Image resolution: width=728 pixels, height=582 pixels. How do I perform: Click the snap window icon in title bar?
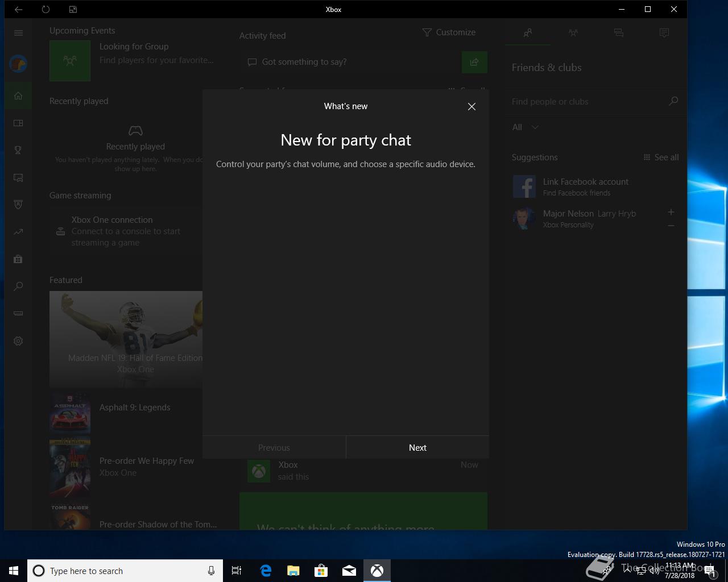[73, 9]
